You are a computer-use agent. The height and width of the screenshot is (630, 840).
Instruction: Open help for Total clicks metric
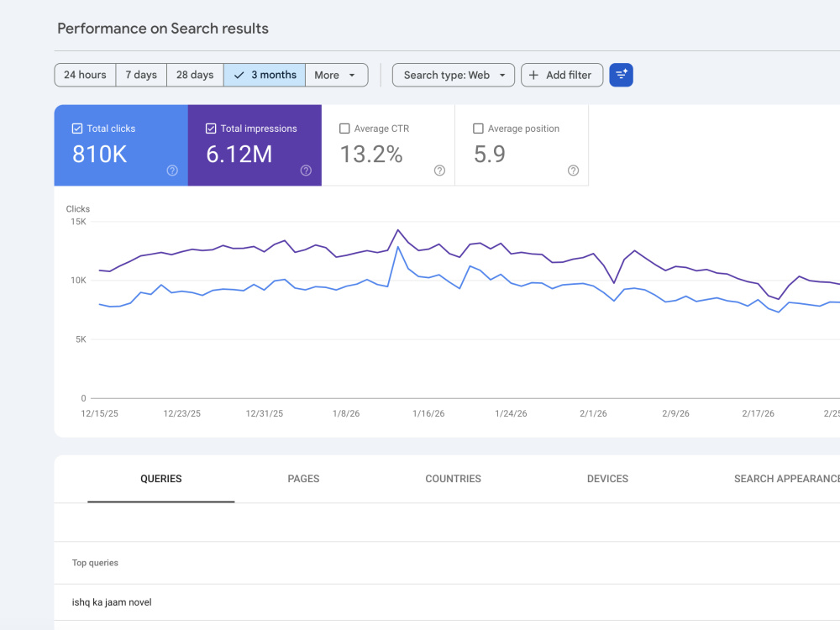[172, 171]
